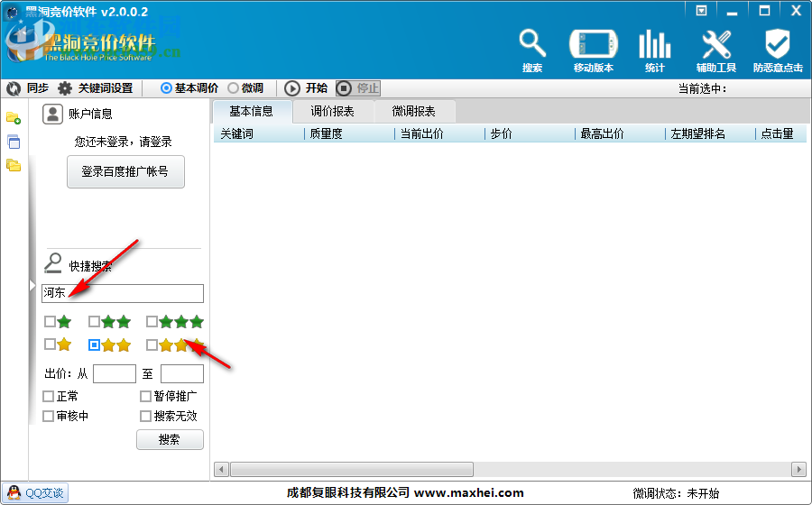Click the 搜索 button below filters

[x=170, y=440]
